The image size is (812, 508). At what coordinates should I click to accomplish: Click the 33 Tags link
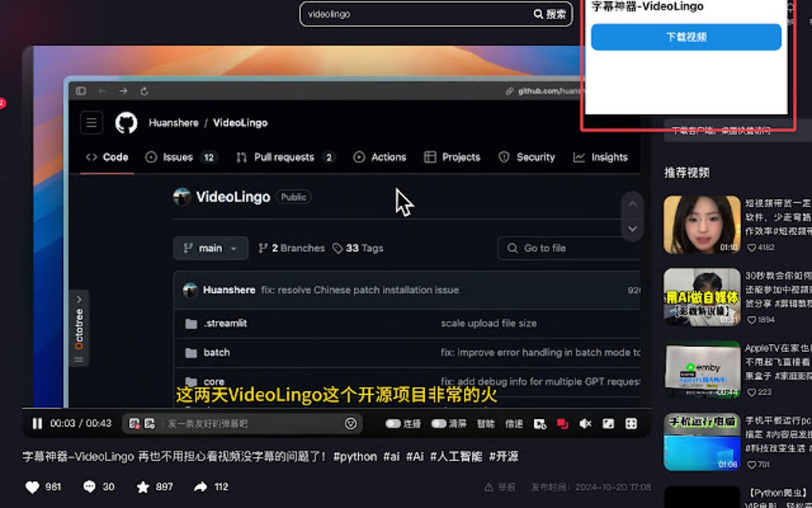pos(358,248)
